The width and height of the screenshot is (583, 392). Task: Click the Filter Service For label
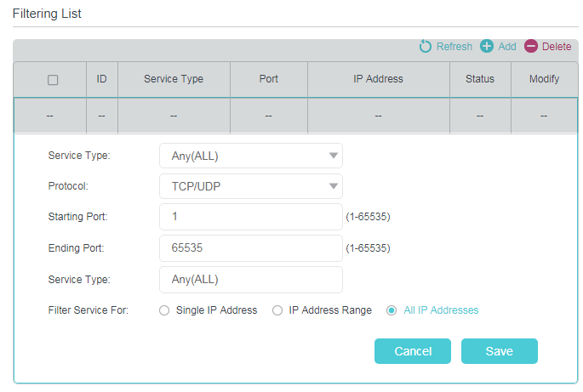89,310
